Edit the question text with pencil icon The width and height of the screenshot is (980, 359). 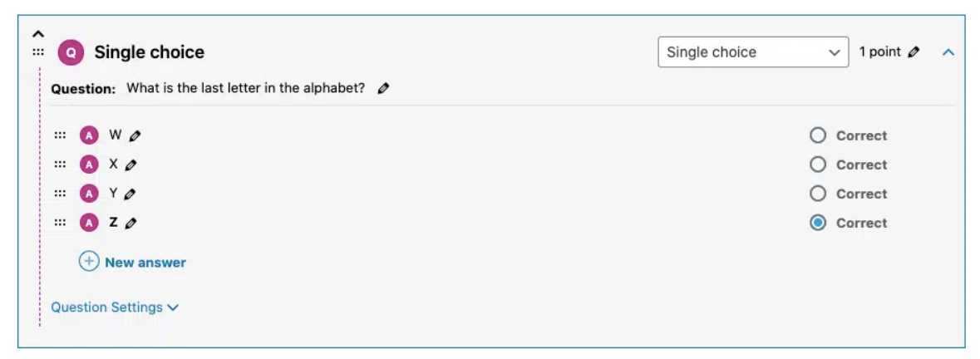point(383,89)
